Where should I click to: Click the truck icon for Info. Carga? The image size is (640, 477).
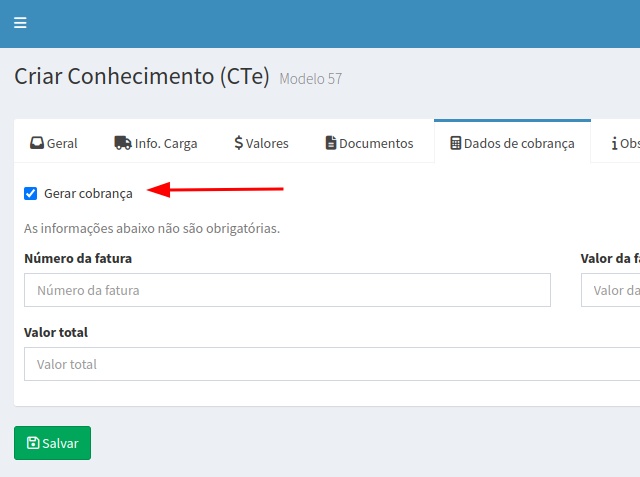click(123, 143)
